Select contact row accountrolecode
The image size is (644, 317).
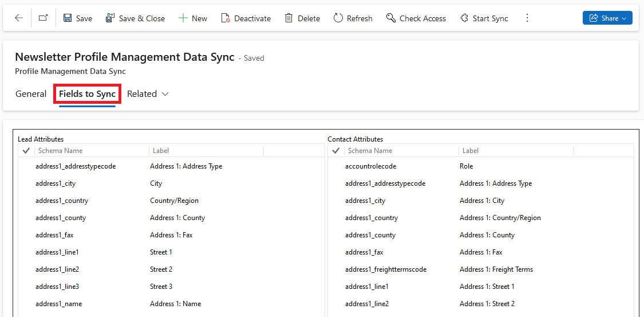(481, 166)
